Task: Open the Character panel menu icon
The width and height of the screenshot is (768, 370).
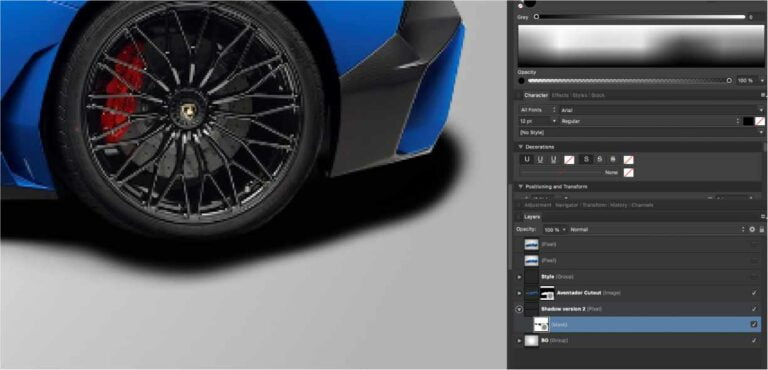Action: coord(763,95)
